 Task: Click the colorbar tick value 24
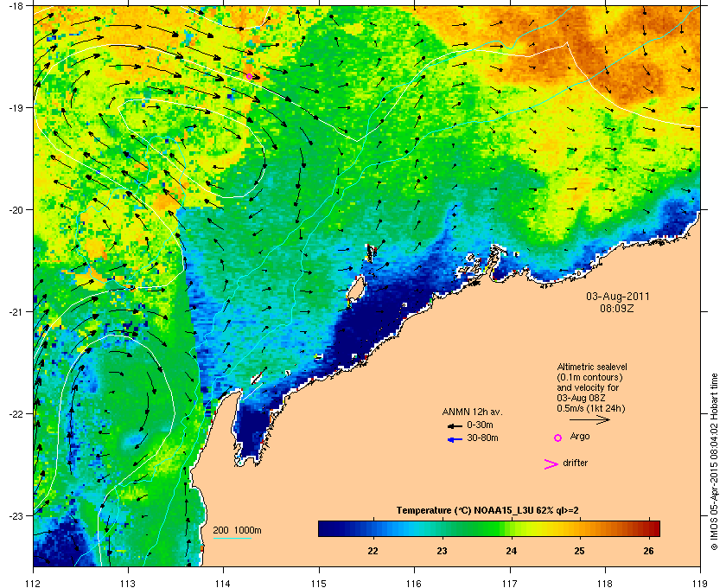[x=511, y=551]
